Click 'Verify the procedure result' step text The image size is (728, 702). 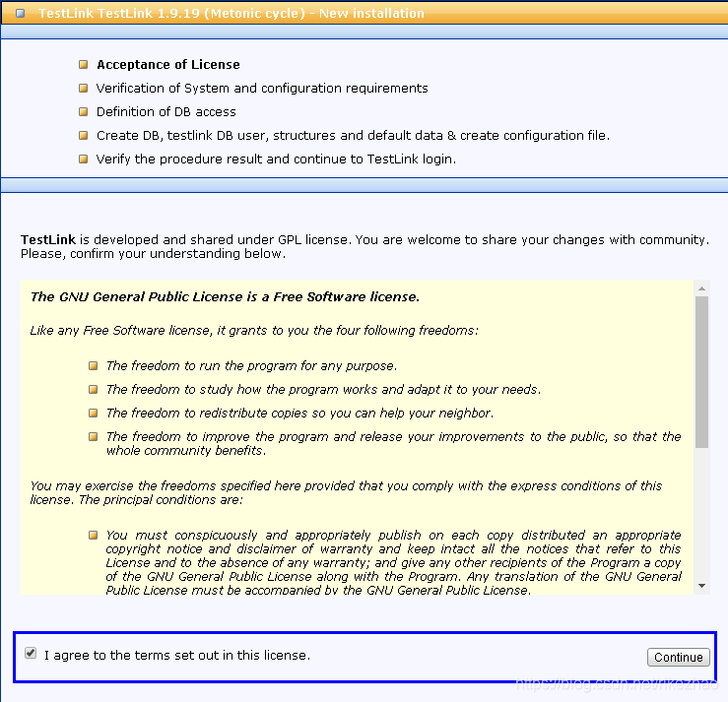pyautogui.click(x=276, y=160)
